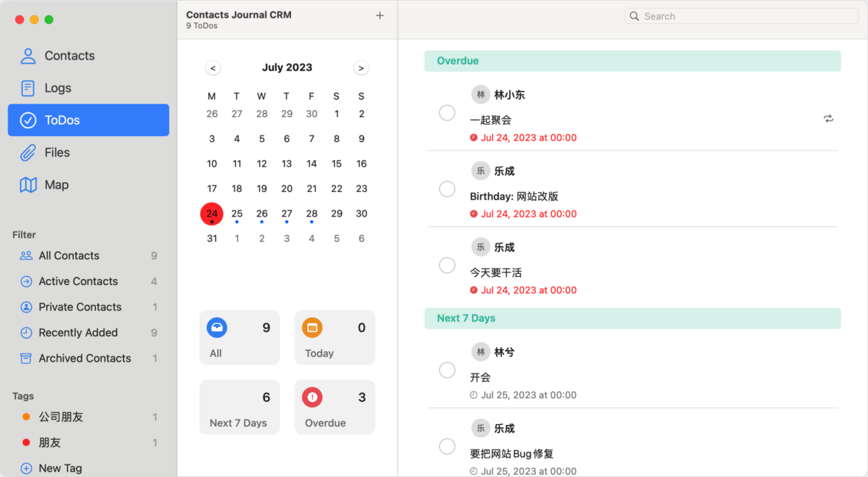Show Next 7 Days ToDos card
This screenshot has width=868, height=477.
point(240,407)
